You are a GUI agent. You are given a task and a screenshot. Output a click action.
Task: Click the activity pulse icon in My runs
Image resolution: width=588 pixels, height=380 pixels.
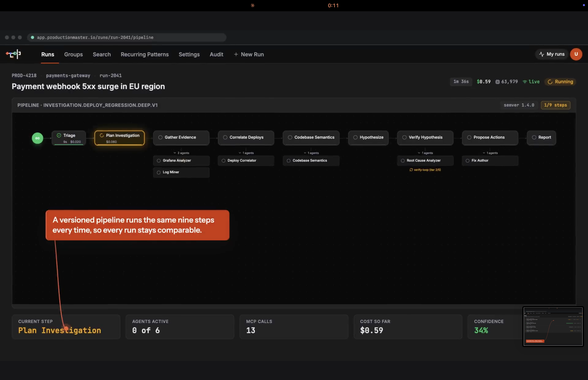tap(542, 54)
